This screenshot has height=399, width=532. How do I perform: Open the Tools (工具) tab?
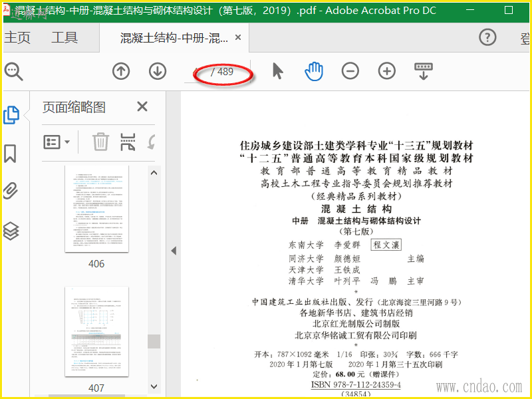point(65,38)
